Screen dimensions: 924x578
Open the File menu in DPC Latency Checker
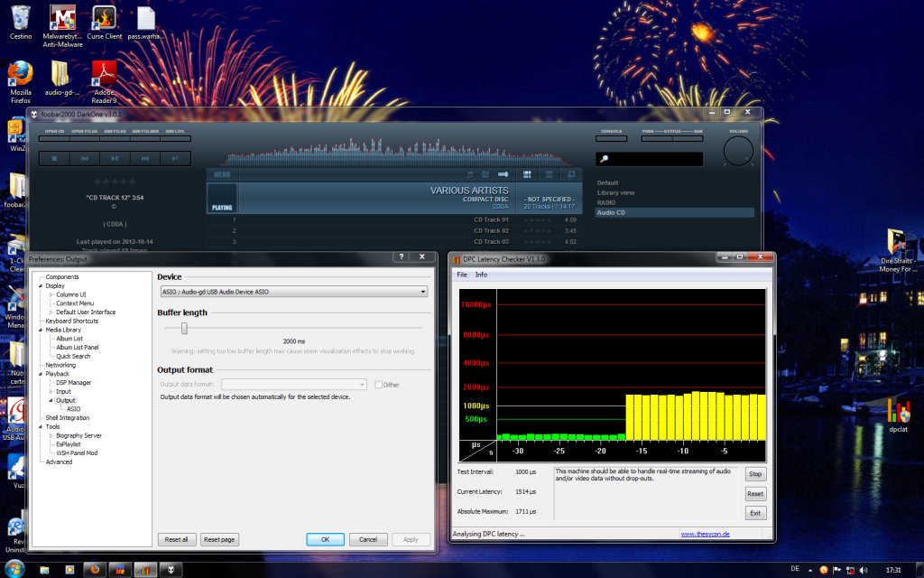(462, 275)
